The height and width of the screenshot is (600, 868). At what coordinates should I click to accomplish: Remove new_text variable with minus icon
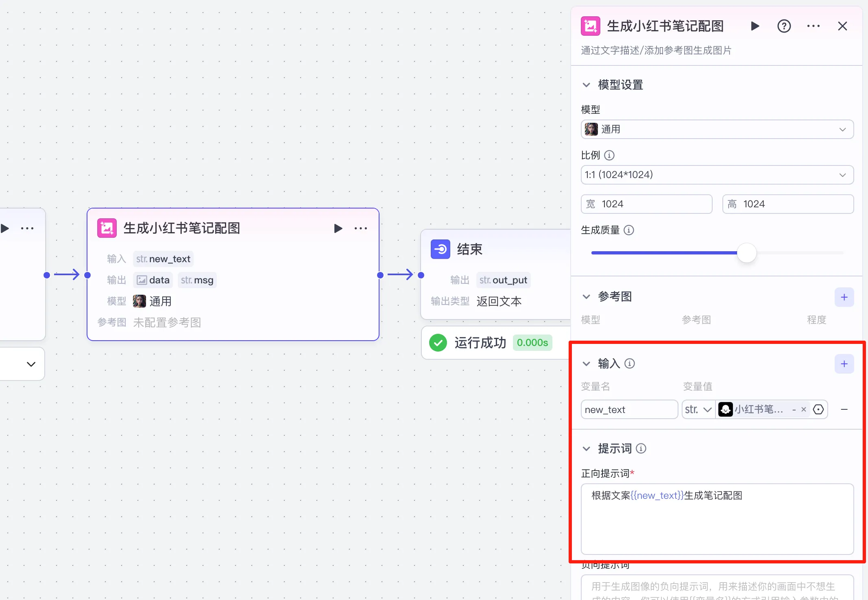[x=844, y=409]
